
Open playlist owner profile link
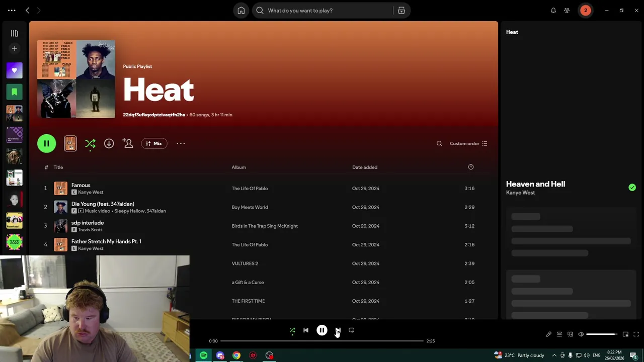154,115
